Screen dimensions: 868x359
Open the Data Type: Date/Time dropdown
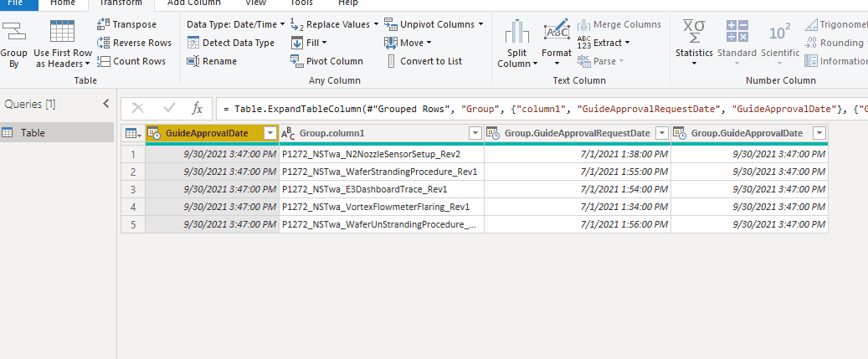[235, 24]
